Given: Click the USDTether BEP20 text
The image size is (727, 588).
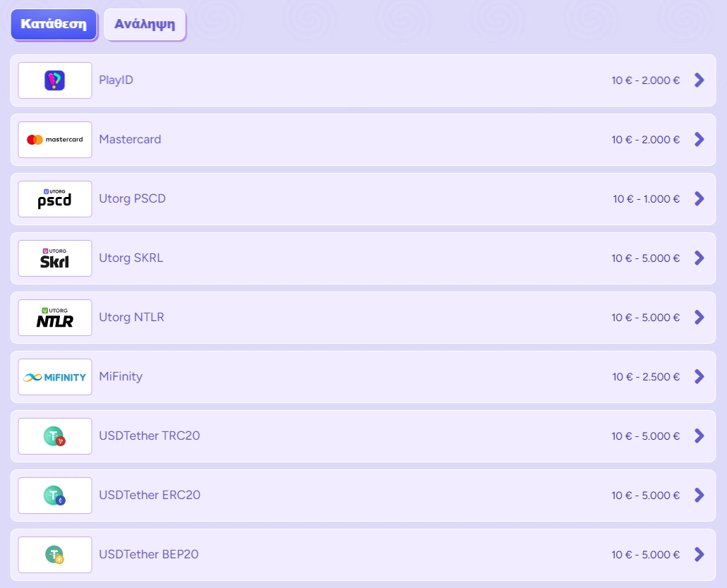Looking at the screenshot, I should 149,555.
